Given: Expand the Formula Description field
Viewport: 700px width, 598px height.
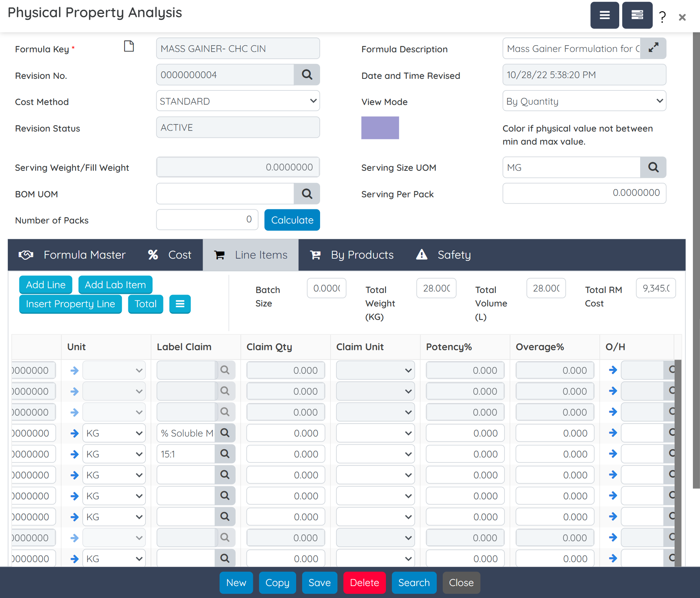Looking at the screenshot, I should [653, 48].
